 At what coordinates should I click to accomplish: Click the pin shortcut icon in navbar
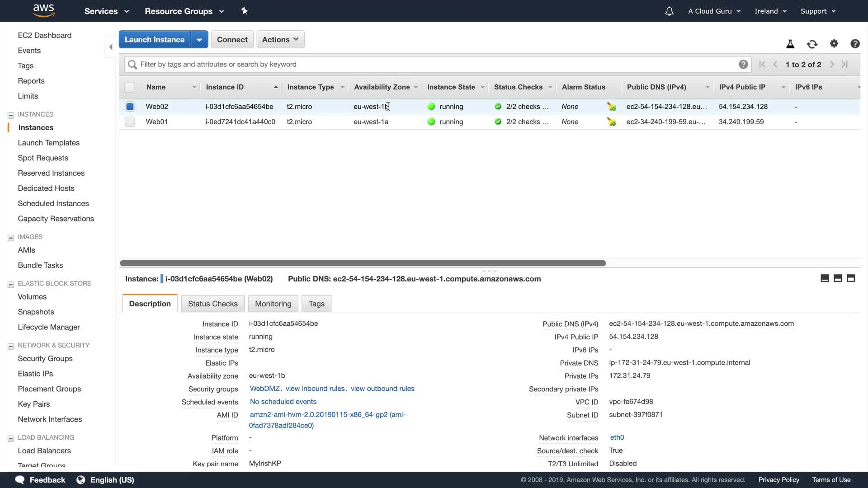coord(244,11)
